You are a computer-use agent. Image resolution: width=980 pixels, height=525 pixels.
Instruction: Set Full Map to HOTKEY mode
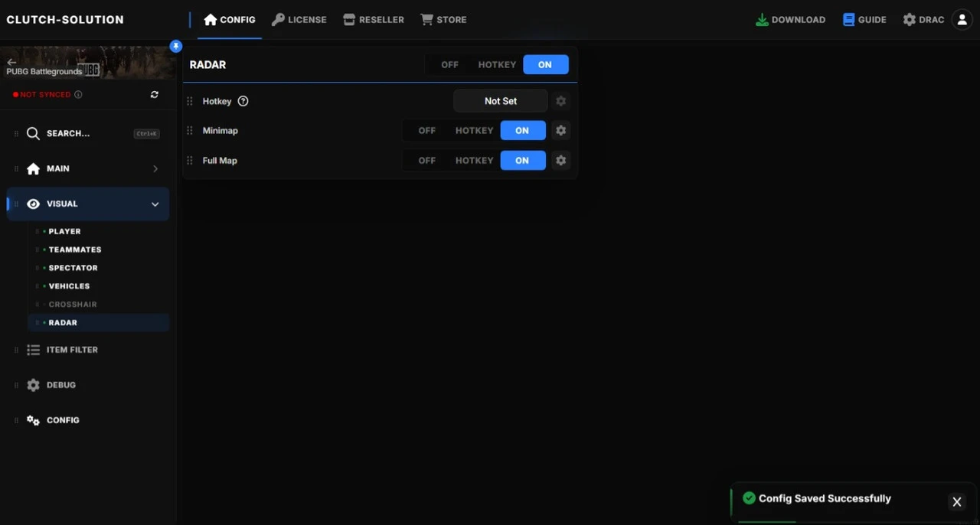[x=474, y=161]
